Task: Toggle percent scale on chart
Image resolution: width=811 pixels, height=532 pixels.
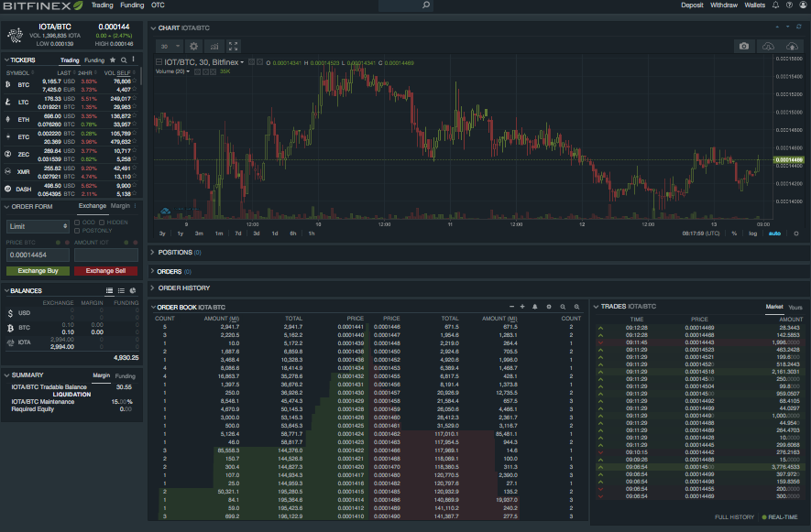Action: [x=734, y=233]
